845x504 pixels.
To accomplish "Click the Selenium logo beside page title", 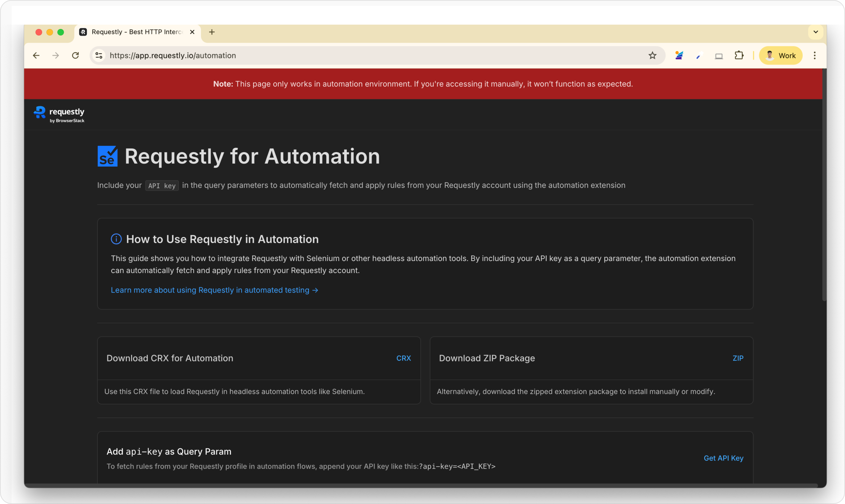I will [108, 156].
